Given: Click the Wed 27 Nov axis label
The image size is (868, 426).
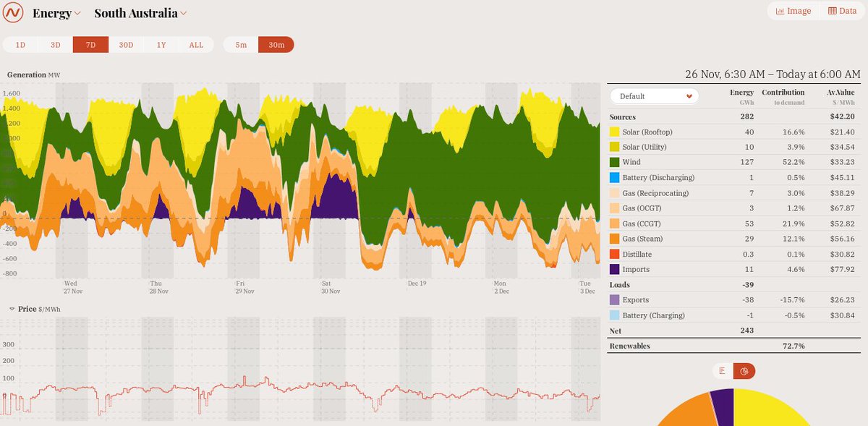Looking at the screenshot, I should [x=73, y=287].
